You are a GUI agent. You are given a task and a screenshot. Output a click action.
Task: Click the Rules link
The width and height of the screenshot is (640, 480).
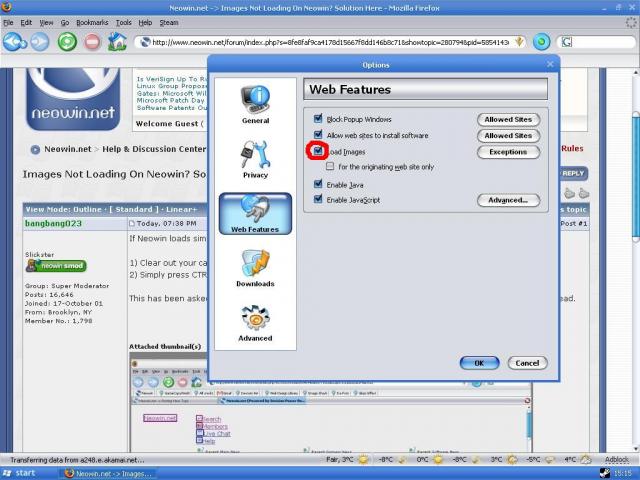(572, 149)
